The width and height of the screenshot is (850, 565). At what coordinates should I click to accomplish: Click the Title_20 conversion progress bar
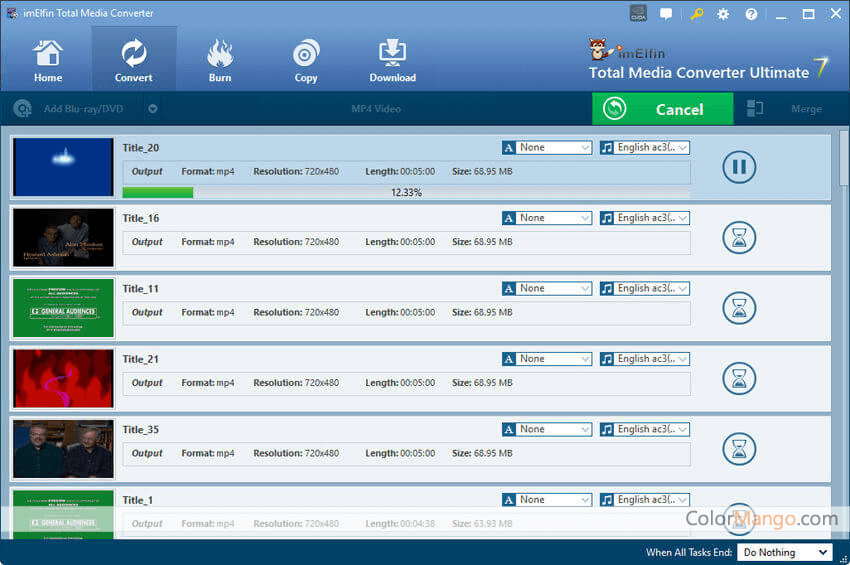406,192
